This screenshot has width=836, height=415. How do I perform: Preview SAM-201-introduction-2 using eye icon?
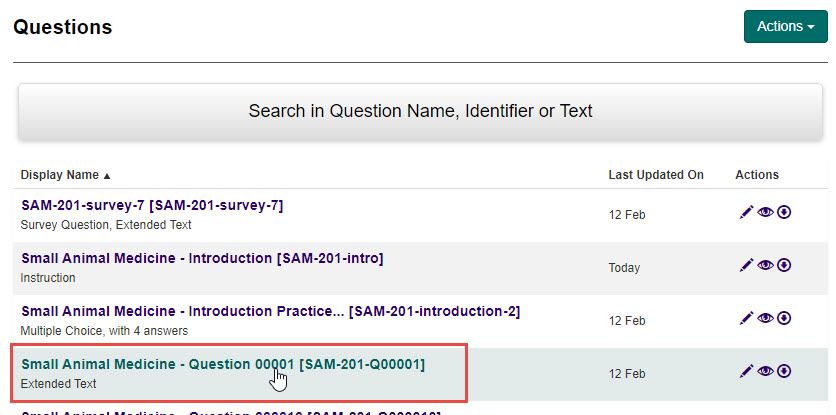tap(765, 318)
